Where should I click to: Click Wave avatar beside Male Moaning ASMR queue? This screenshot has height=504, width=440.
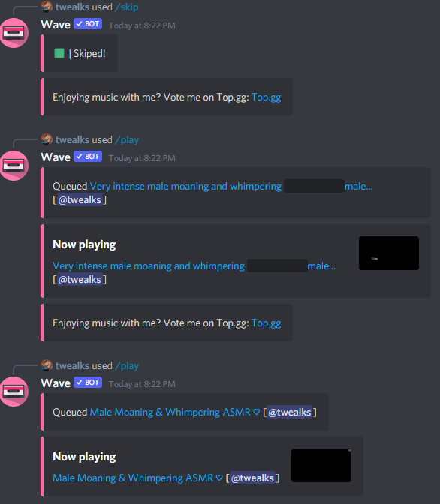click(x=14, y=391)
